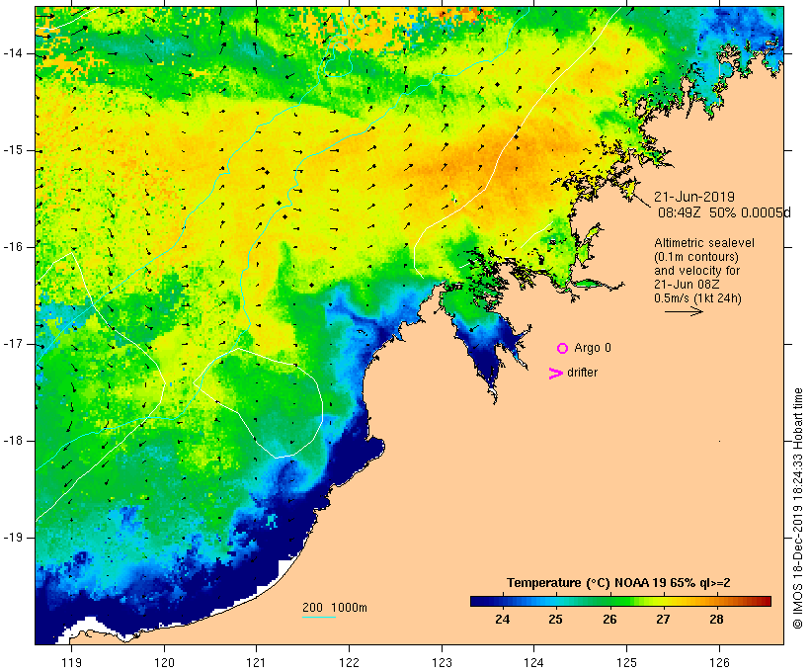Click the color bar tick label 27
This screenshot has height=672, width=810.
click(x=663, y=620)
